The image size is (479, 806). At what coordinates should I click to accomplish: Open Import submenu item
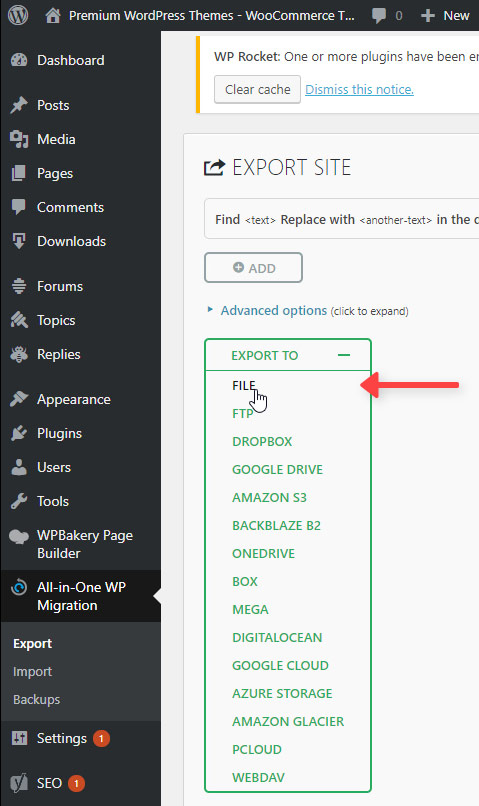[x=32, y=671]
